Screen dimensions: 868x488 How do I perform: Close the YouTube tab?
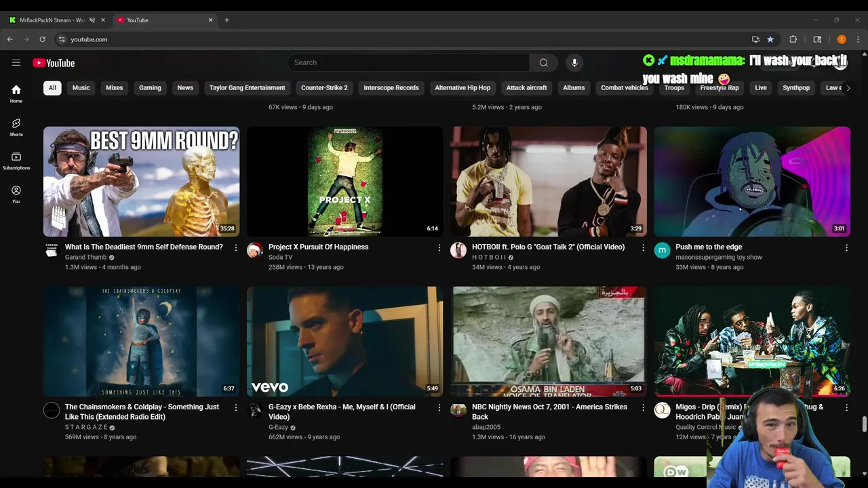tap(210, 20)
